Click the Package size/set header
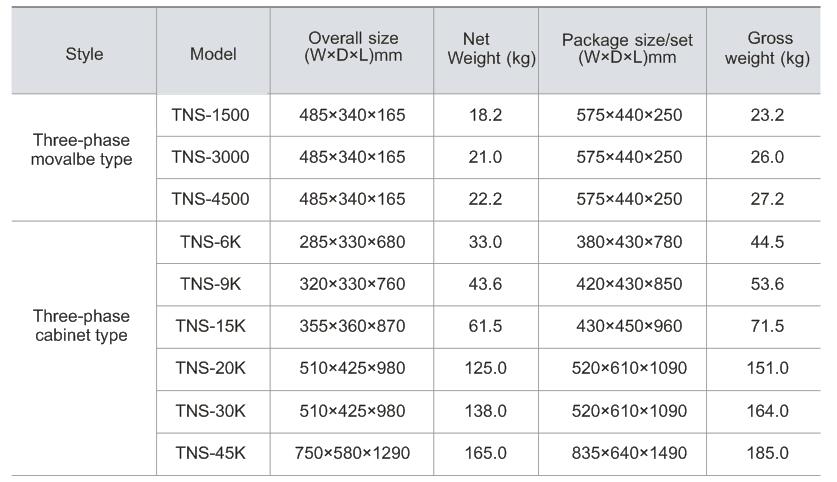 [627, 48]
